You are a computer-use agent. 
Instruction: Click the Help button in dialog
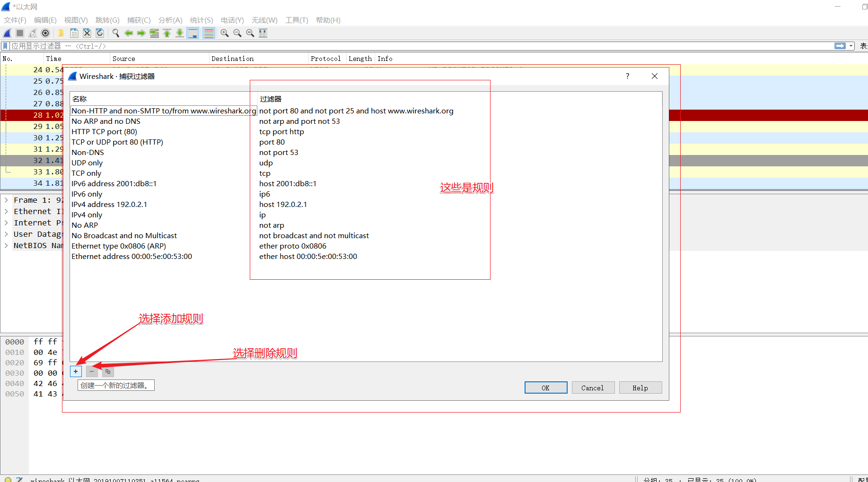click(640, 387)
